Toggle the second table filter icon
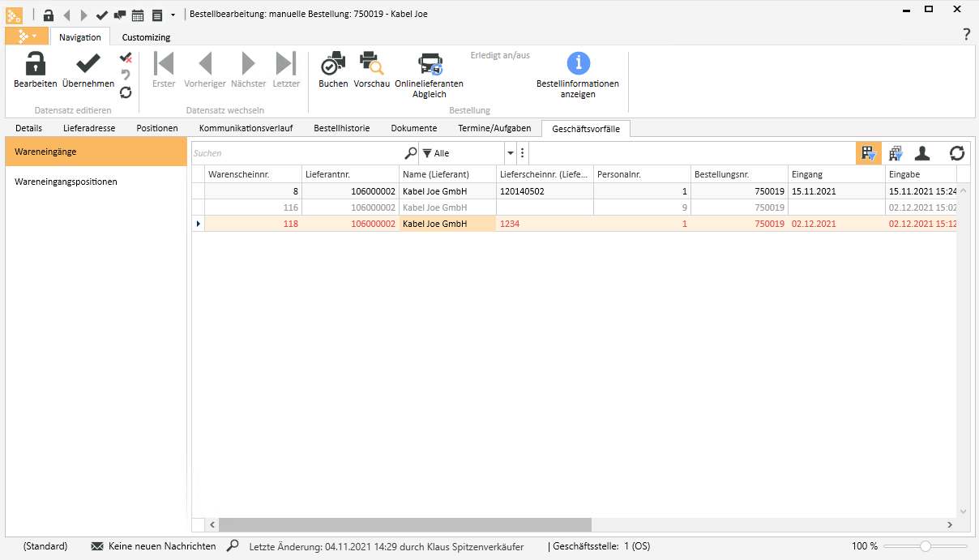 [x=896, y=153]
